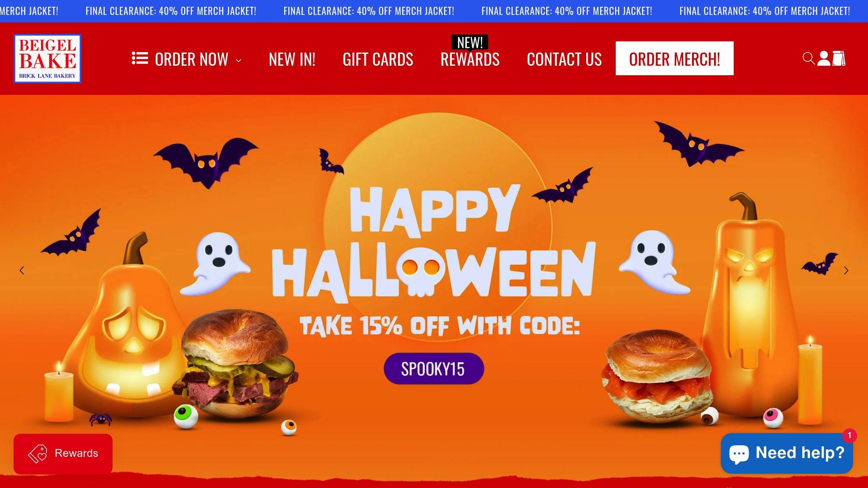The height and width of the screenshot is (488, 868).
Task: Open the Rewards navigation link
Action: pos(470,59)
